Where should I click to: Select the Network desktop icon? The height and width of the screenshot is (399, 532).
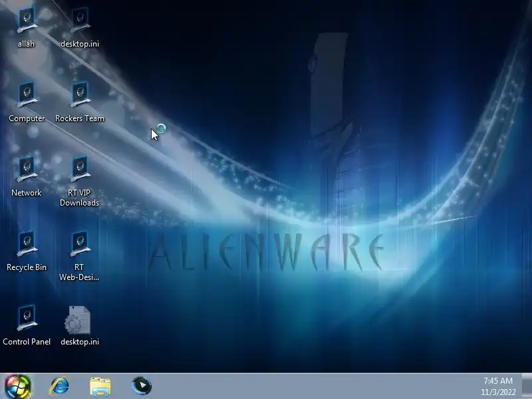[27, 176]
